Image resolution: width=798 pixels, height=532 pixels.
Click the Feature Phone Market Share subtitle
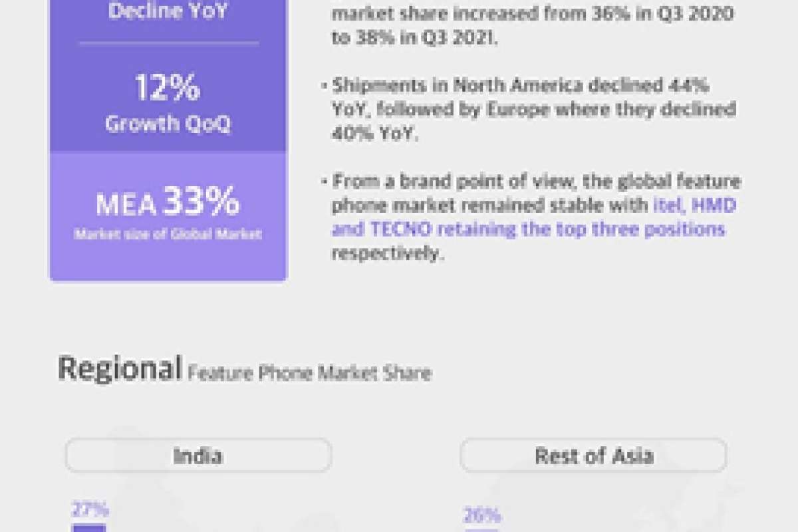point(309,372)
